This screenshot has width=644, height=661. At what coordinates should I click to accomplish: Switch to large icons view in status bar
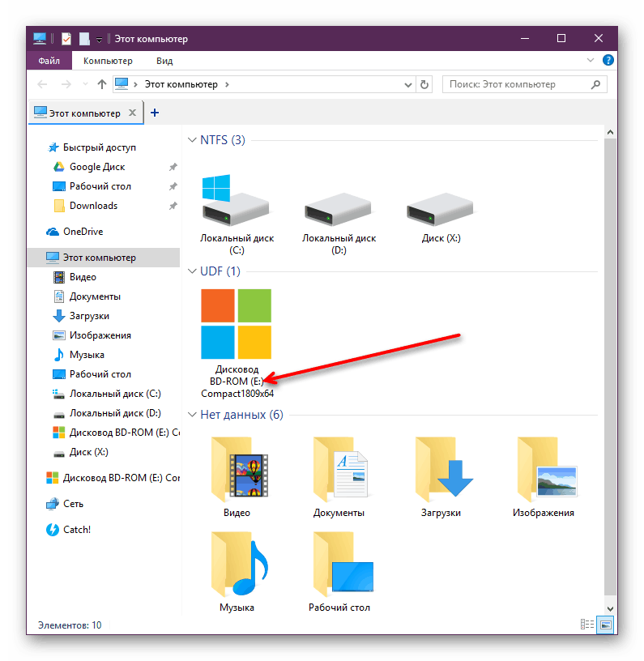[605, 625]
